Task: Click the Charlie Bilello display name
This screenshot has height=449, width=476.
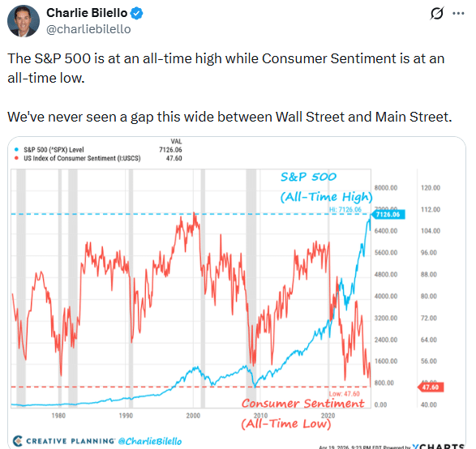Action: (x=87, y=13)
